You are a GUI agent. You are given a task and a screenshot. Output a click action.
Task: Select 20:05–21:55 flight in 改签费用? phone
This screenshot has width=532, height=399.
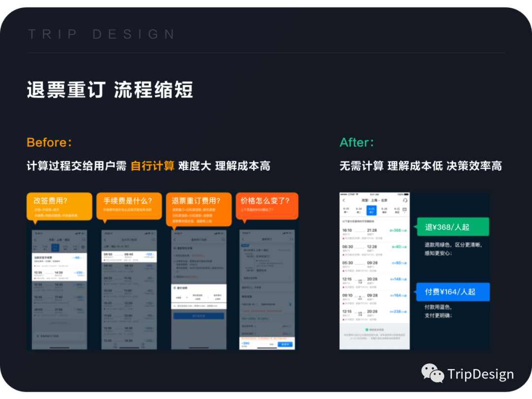[x=60, y=311]
